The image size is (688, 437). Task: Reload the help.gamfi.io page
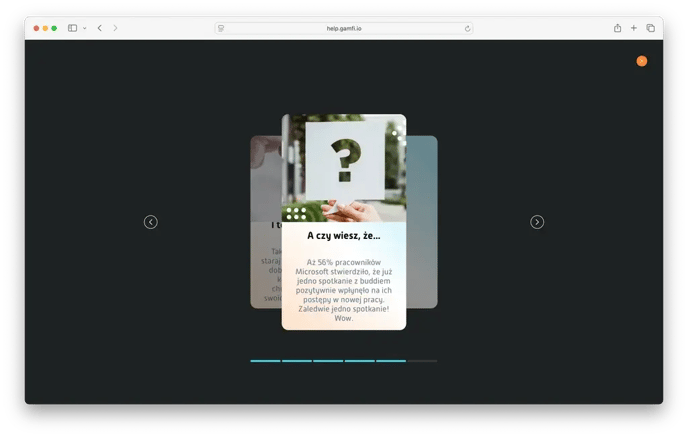point(467,28)
